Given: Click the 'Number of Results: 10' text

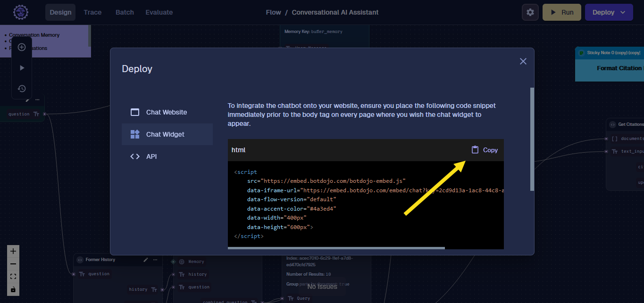Looking at the screenshot, I should click(x=309, y=274).
